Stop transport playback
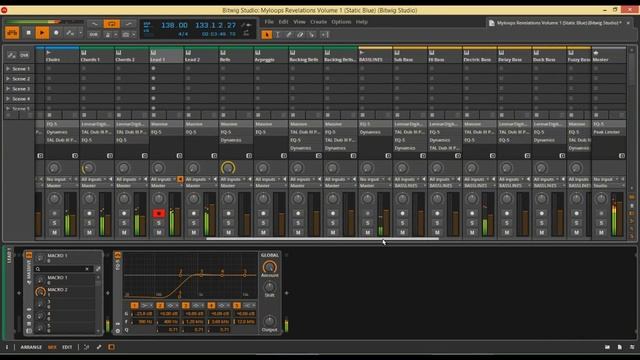Image resolution: width=640 pixels, height=360 pixels. [x=28, y=33]
